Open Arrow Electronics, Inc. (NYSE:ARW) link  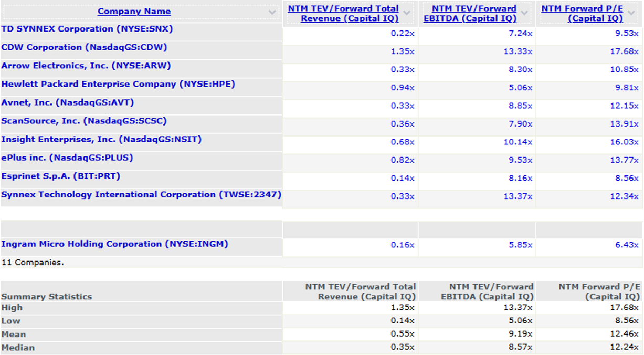(x=86, y=66)
